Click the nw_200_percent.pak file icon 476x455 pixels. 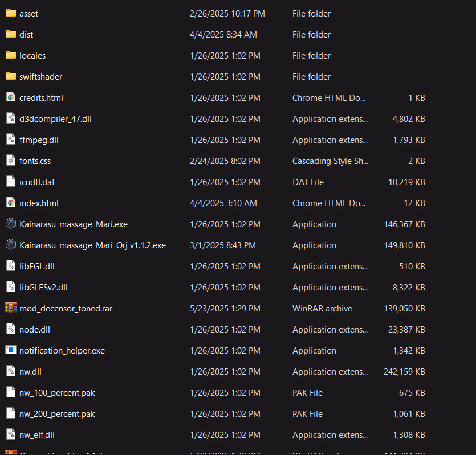11,413
